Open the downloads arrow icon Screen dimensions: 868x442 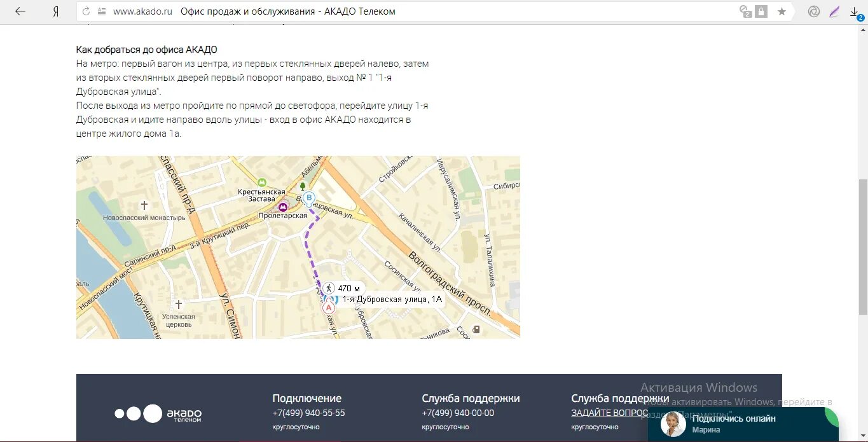856,12
